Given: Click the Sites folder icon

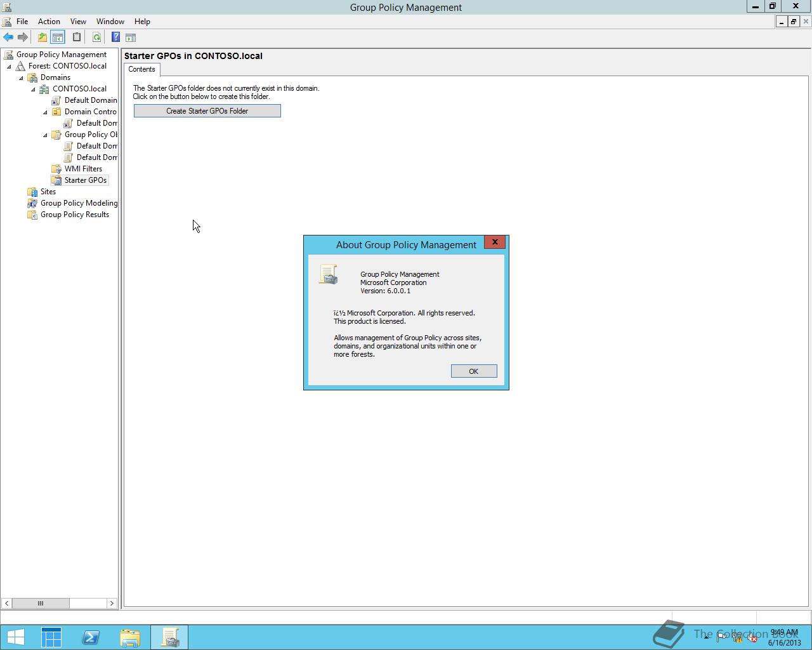Looking at the screenshot, I should (x=33, y=192).
